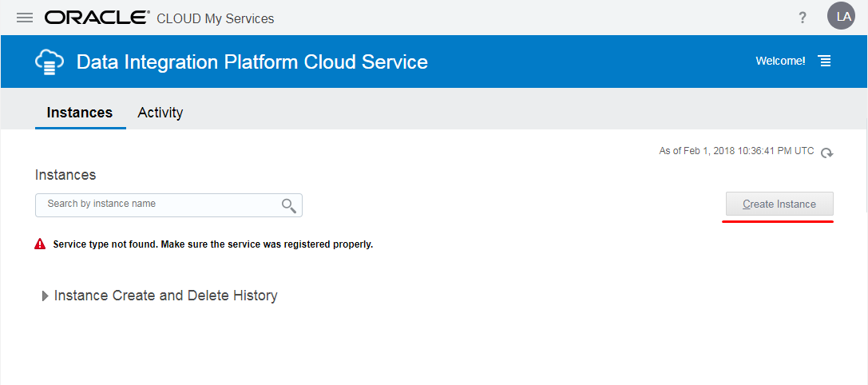Focus the Search by instance name field
The image size is (868, 385).
point(160,204)
